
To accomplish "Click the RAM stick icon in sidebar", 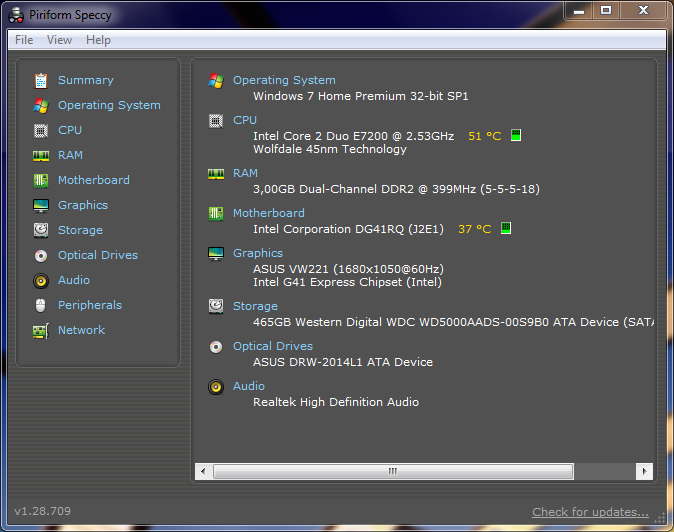I will coord(41,156).
